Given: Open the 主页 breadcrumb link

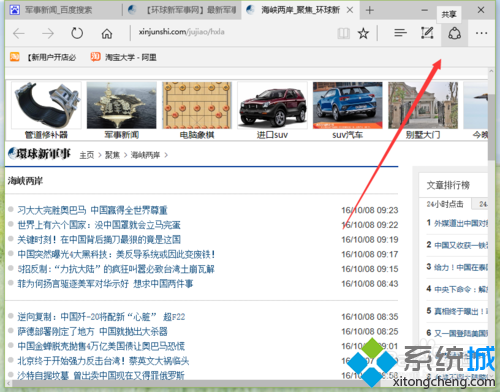Looking at the screenshot, I should coord(87,155).
